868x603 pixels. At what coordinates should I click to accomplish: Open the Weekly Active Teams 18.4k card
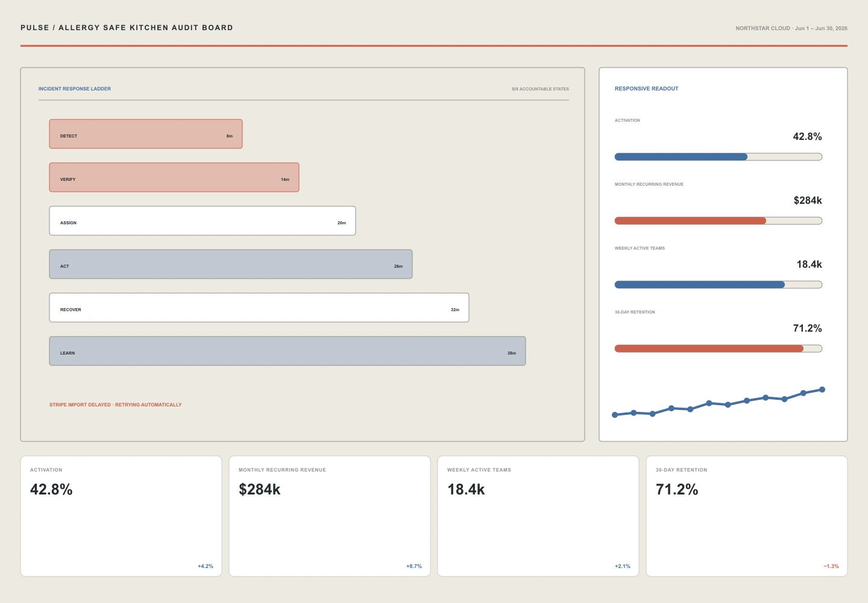coord(538,516)
